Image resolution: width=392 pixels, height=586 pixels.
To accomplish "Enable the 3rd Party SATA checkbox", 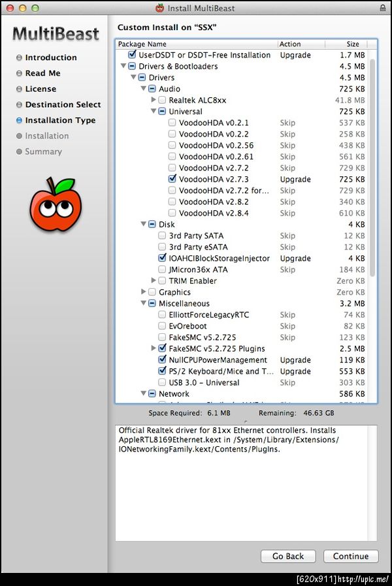I will [162, 235].
